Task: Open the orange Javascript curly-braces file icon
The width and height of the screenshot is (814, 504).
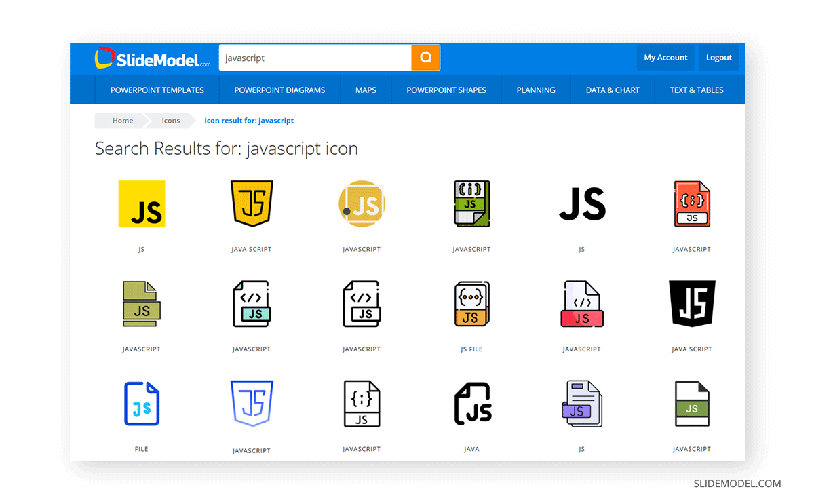Action: coord(691,203)
